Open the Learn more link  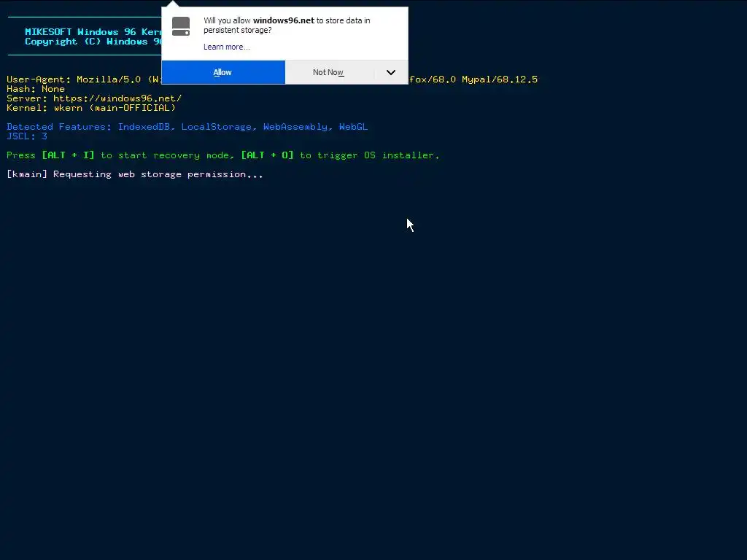pyautogui.click(x=226, y=47)
